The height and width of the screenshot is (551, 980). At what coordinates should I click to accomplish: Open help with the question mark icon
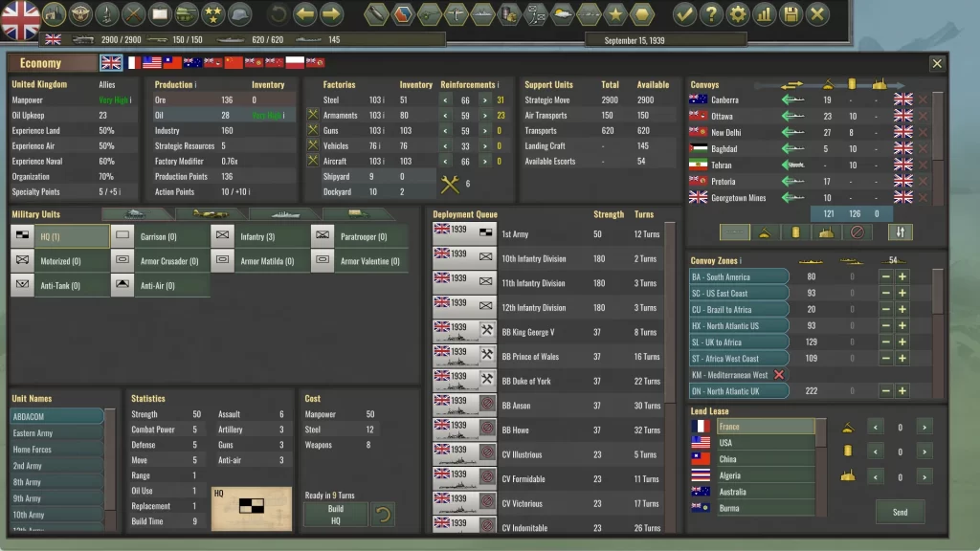pos(710,14)
